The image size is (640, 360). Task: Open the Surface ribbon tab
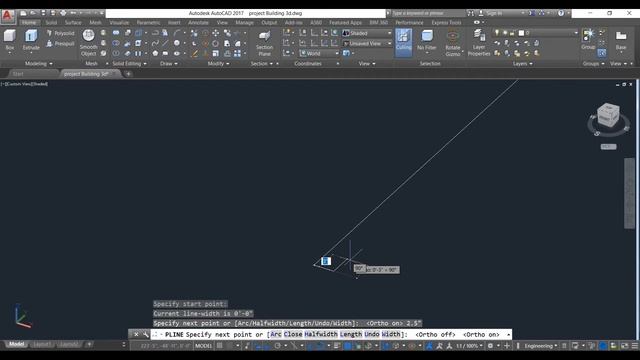[73, 22]
